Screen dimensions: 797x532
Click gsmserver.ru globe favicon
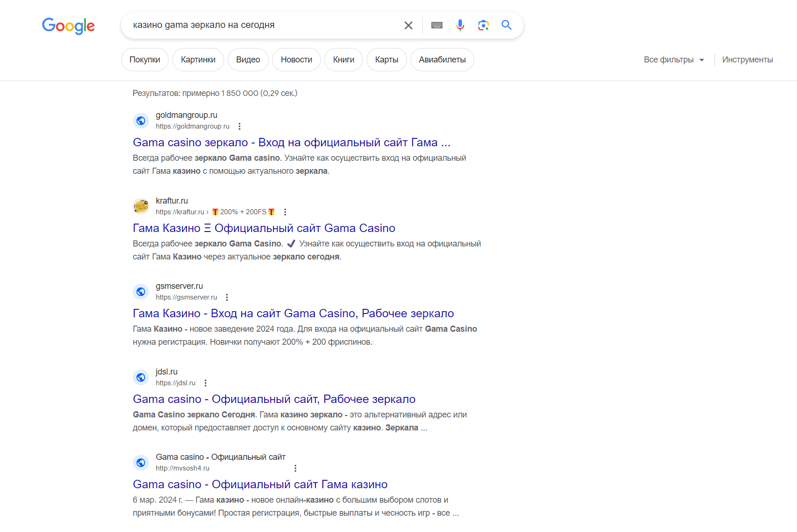(141, 292)
